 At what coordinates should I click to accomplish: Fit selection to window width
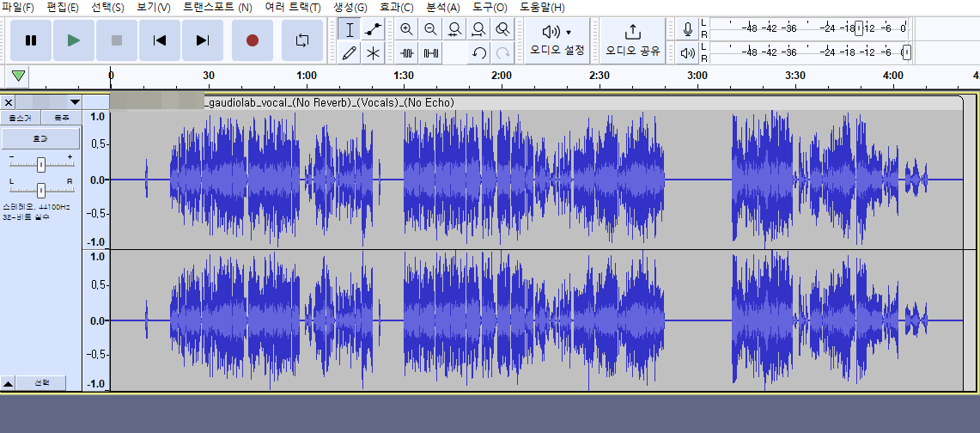pos(454,29)
